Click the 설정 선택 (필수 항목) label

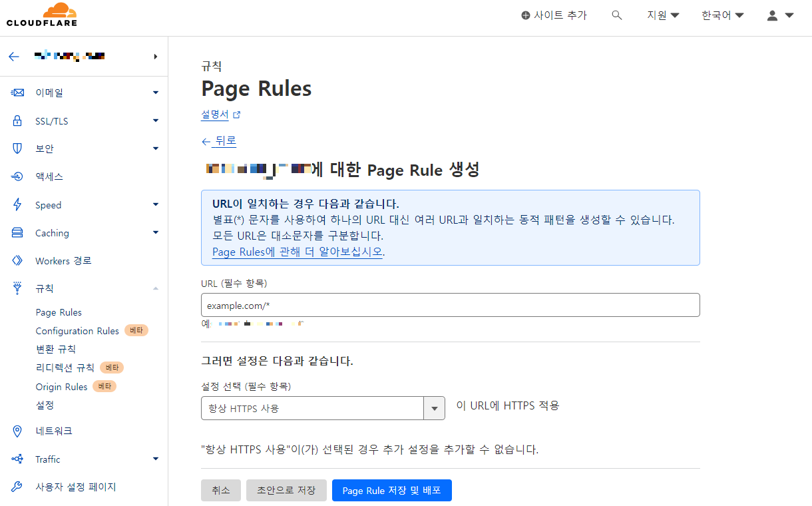pyautogui.click(x=246, y=386)
